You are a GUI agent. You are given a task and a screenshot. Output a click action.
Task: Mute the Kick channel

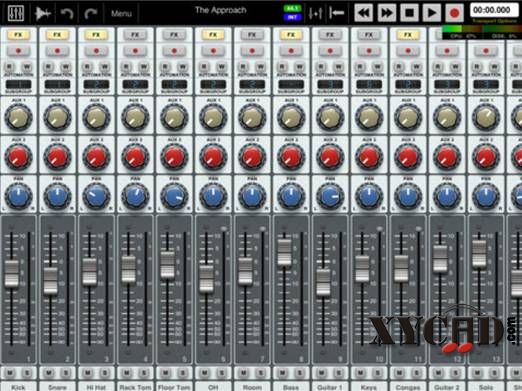[10, 373]
